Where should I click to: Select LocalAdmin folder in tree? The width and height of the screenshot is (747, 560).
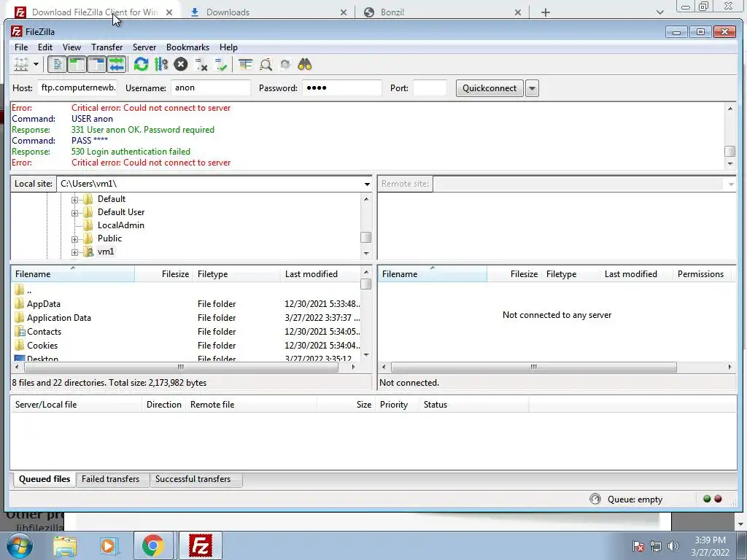click(120, 225)
